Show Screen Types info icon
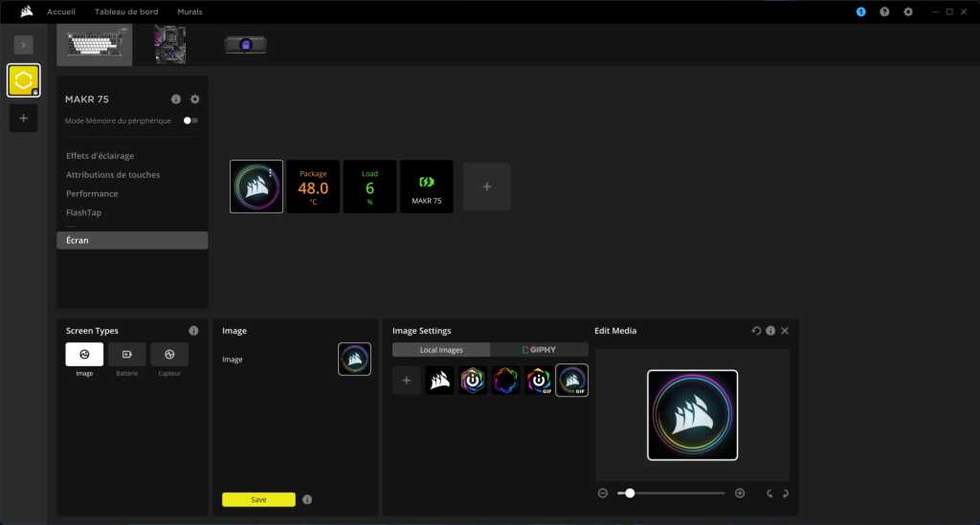 click(x=193, y=331)
